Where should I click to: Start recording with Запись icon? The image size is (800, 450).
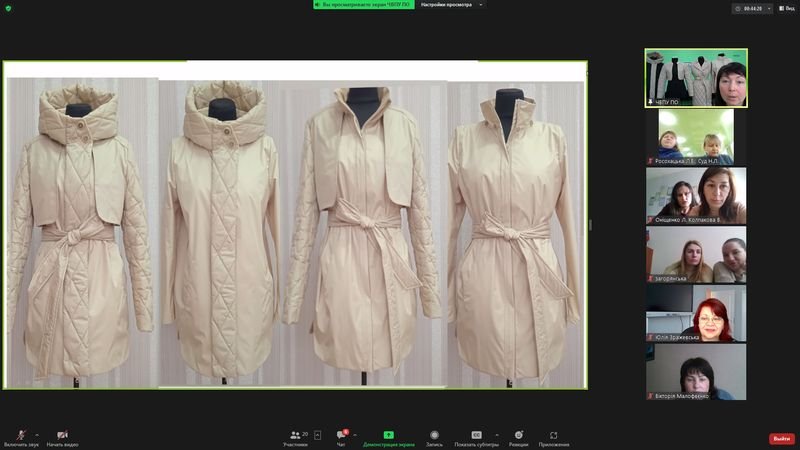point(434,436)
